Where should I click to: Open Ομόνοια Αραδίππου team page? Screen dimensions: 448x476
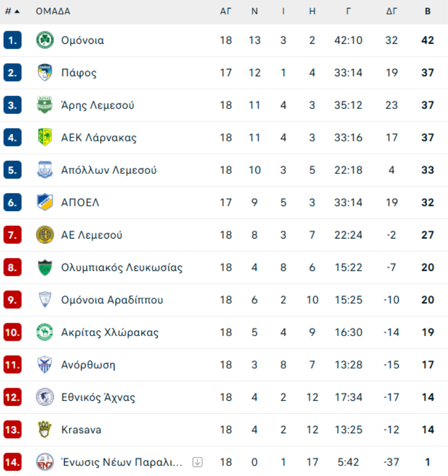click(x=112, y=300)
